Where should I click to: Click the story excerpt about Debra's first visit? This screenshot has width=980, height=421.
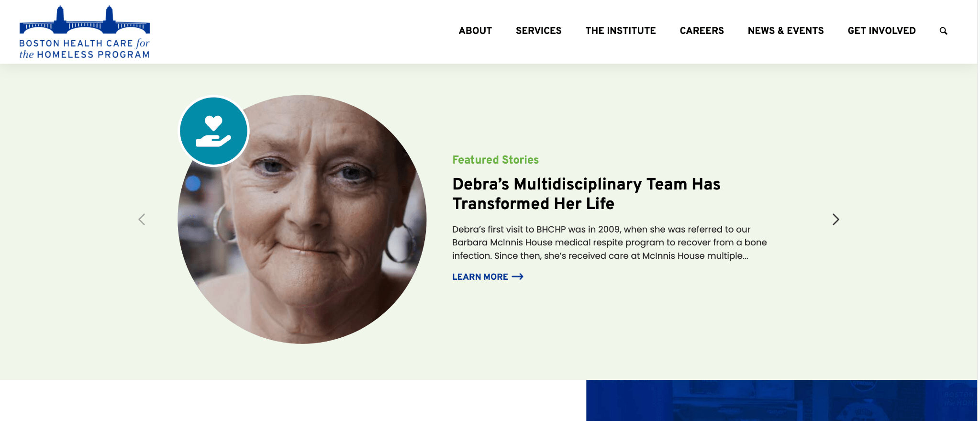(x=609, y=243)
